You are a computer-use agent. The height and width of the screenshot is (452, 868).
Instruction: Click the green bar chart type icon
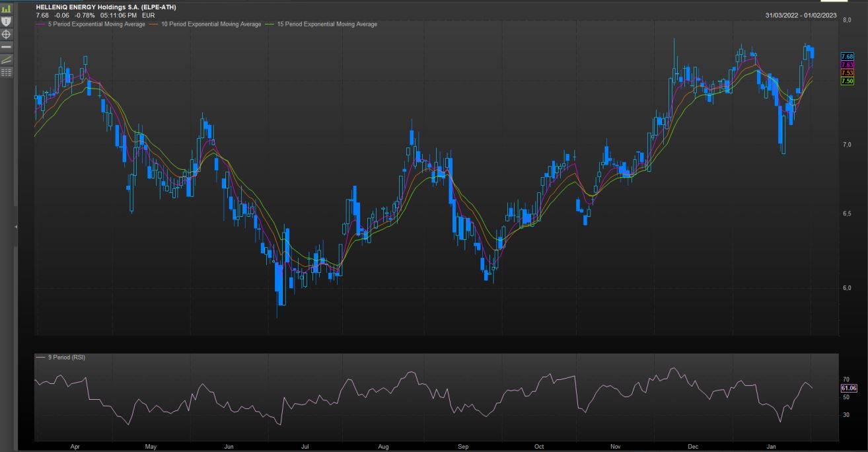coord(7,9)
